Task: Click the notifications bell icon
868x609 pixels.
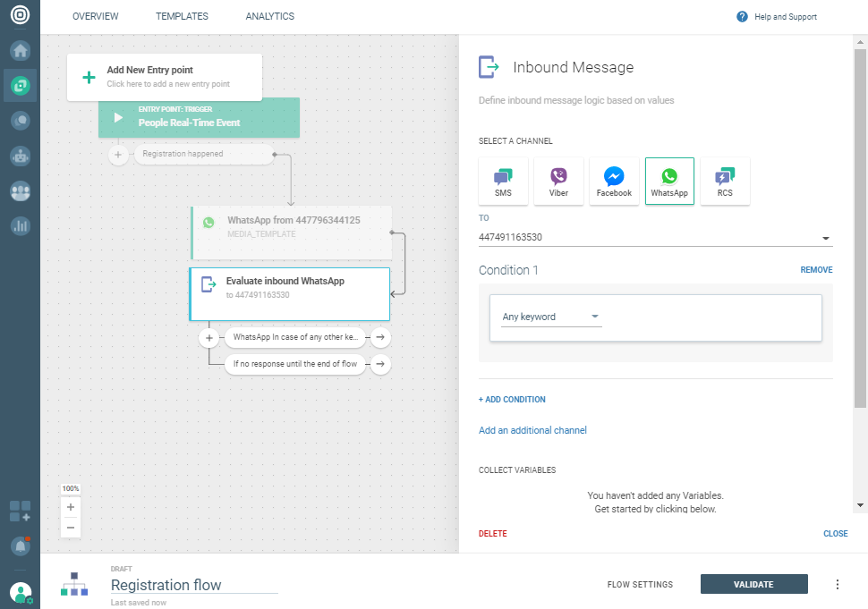Action: [20, 546]
